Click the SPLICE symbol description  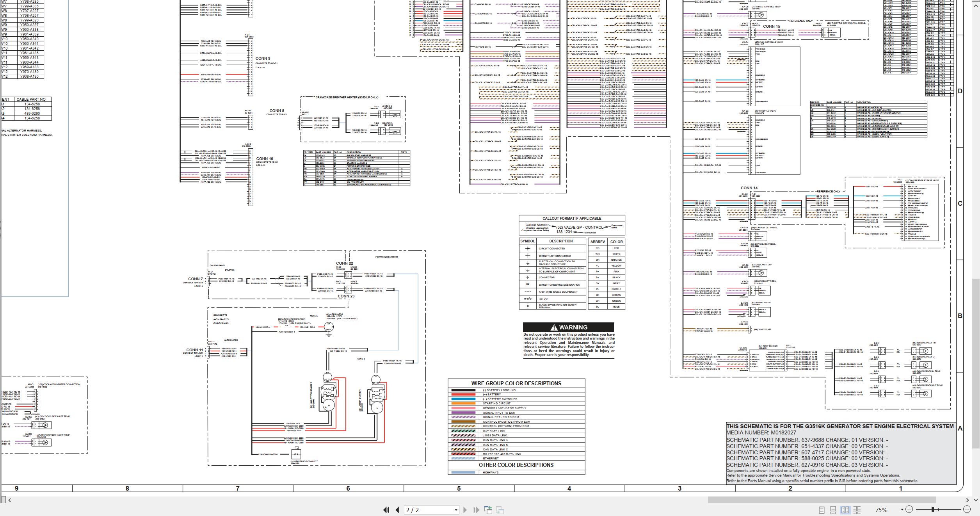tap(544, 299)
